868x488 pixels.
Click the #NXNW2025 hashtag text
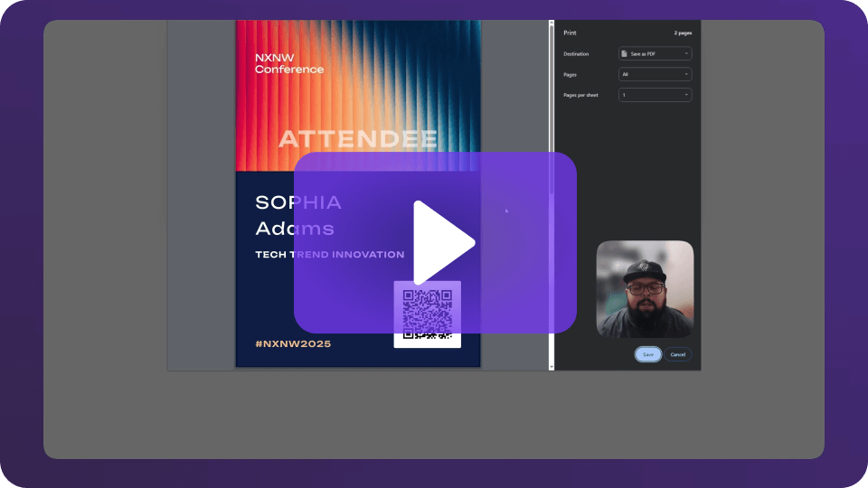[x=293, y=343]
